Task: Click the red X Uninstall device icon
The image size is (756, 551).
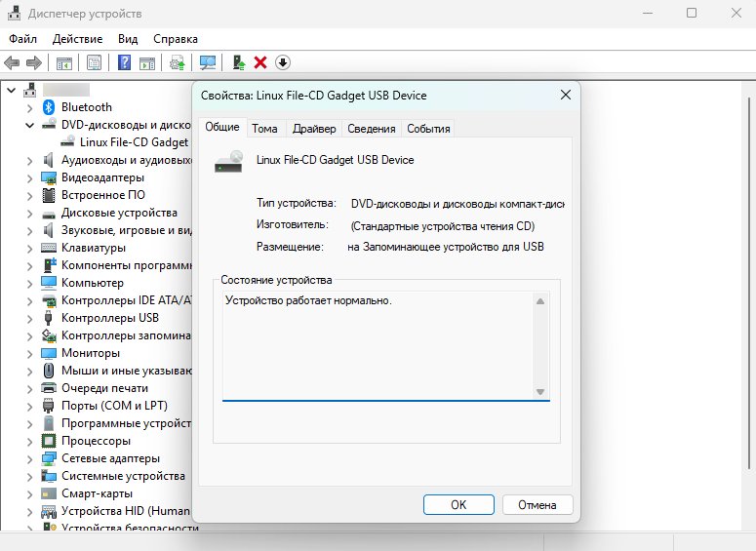Action: [260, 62]
